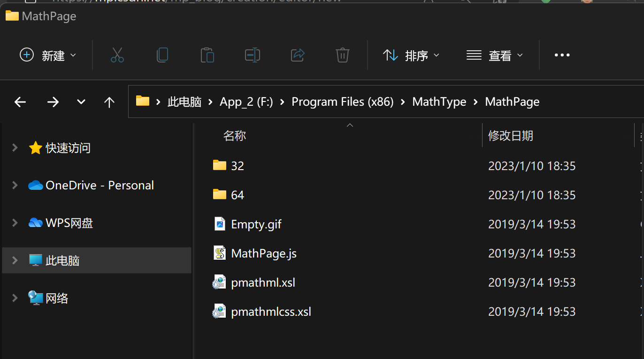
Task: Expand 快速访问 tree node arrow
Action: pyautogui.click(x=15, y=148)
